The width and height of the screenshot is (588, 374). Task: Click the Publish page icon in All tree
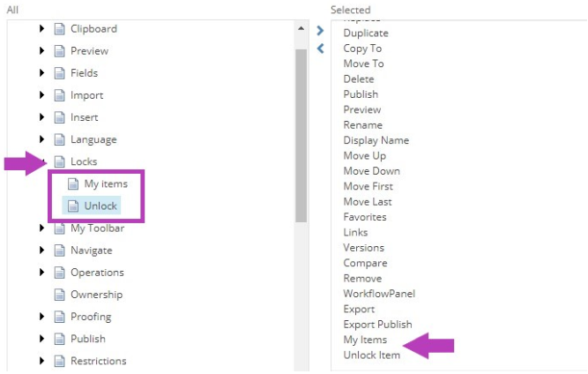coord(60,339)
